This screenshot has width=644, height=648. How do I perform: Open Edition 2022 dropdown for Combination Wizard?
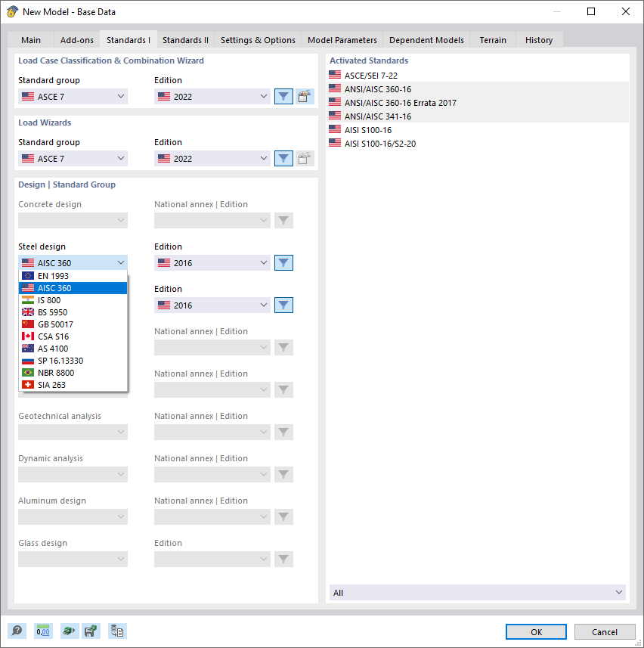tap(212, 96)
